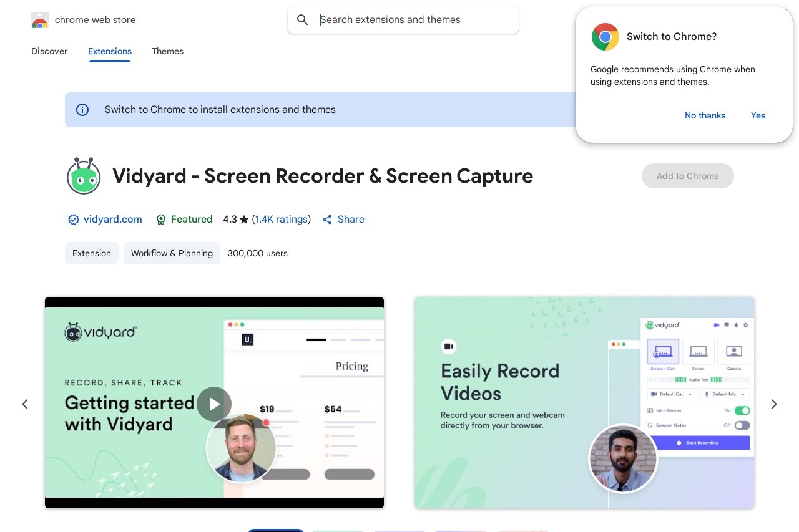Select the Extensions tab
Image resolution: width=799 pixels, height=532 pixels.
110,51
